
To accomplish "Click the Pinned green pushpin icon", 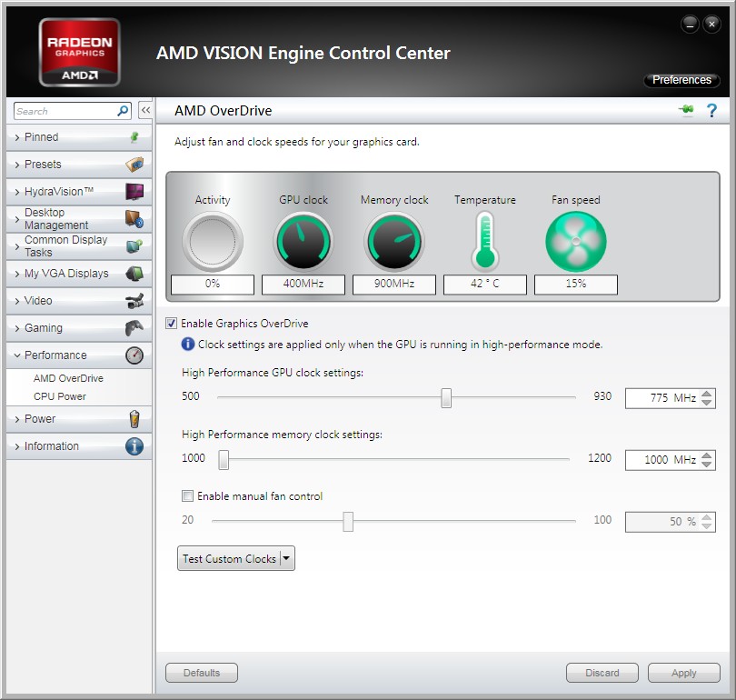I will coord(134,137).
